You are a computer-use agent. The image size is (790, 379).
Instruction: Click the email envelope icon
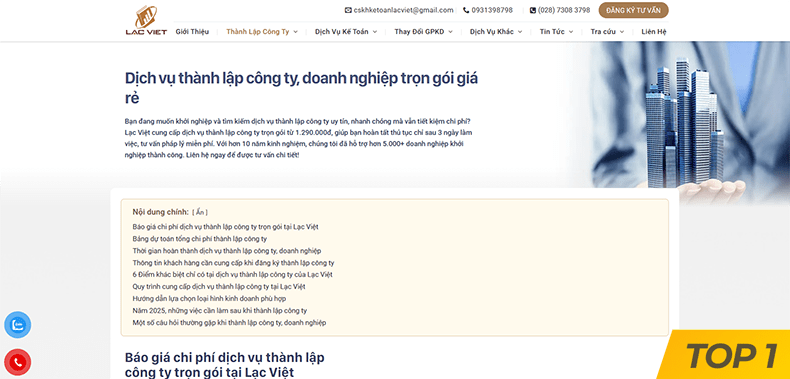pos(348,10)
